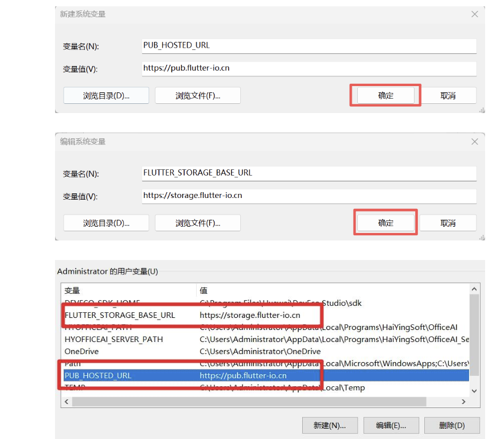Select the HYOFFICEAI_SERVER_PATH variable row
The height and width of the screenshot is (439, 504).
[265, 339]
